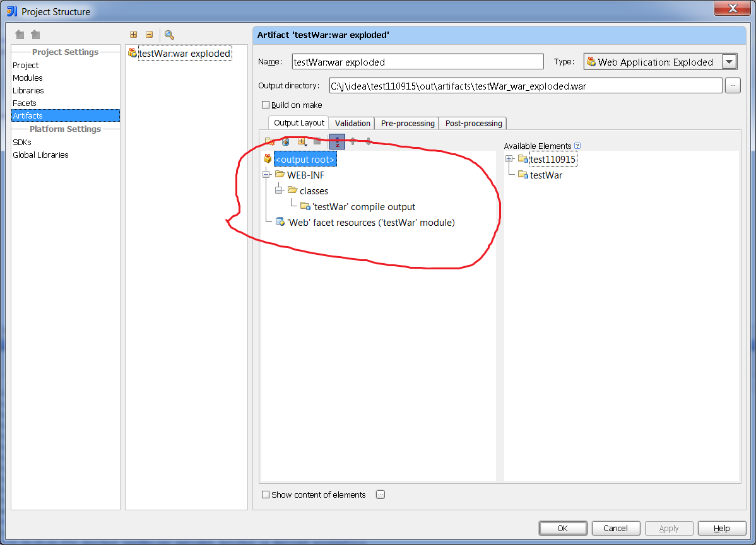756x545 pixels.
Task: Create archive in output layout toolbar
Action: tap(286, 142)
